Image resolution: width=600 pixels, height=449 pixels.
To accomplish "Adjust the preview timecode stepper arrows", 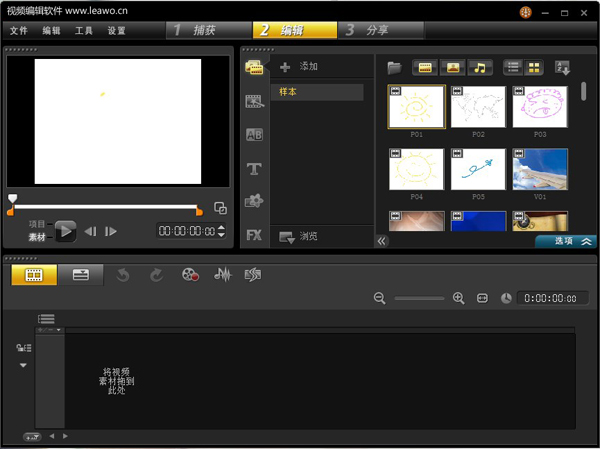I will [221, 231].
